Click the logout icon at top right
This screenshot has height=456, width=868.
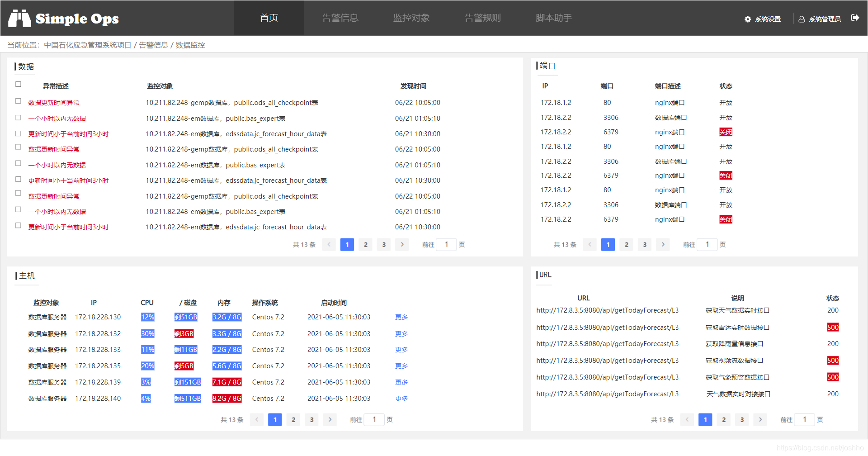pos(855,18)
